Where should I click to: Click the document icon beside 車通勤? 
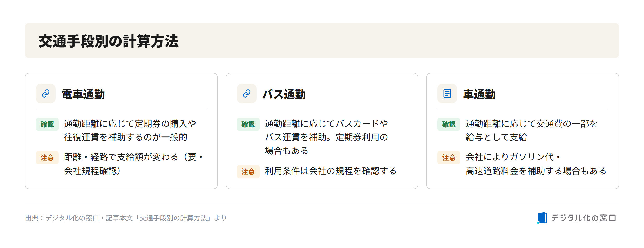point(447,94)
